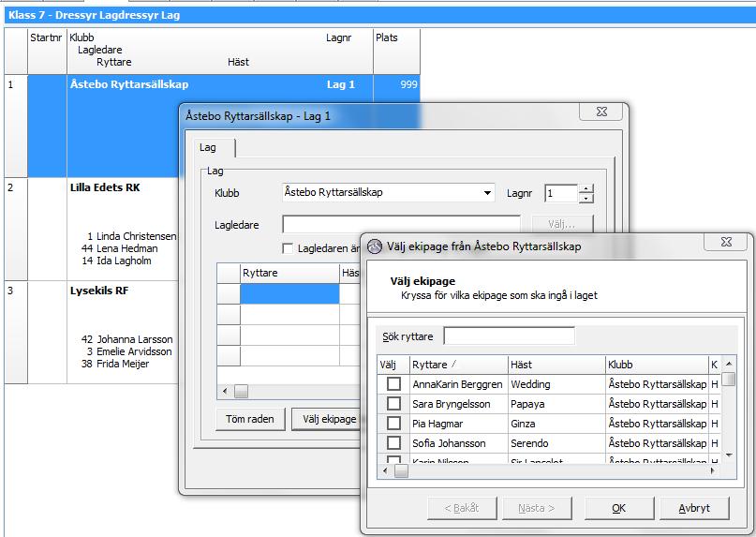This screenshot has width=756, height=537.
Task: Click the down arrow of ekipage list vertical scrollbar
Action: (729, 455)
